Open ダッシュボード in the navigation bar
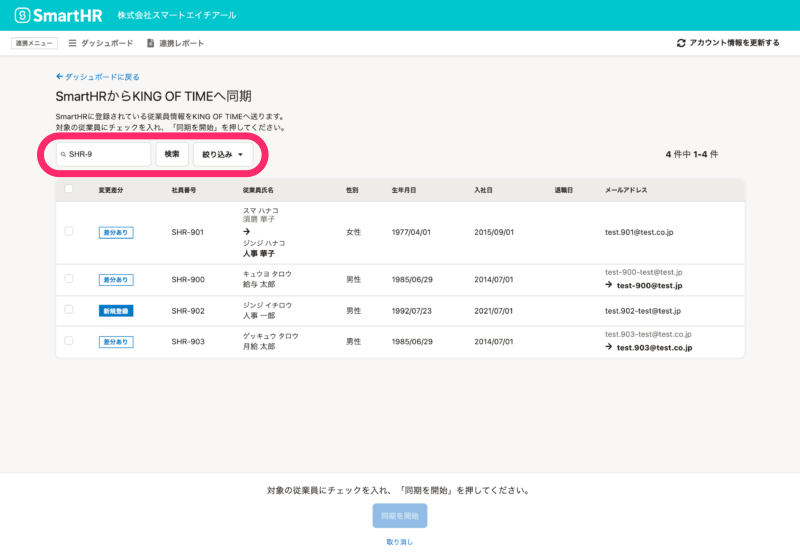Screen dimensions: 800x560 [101, 43]
